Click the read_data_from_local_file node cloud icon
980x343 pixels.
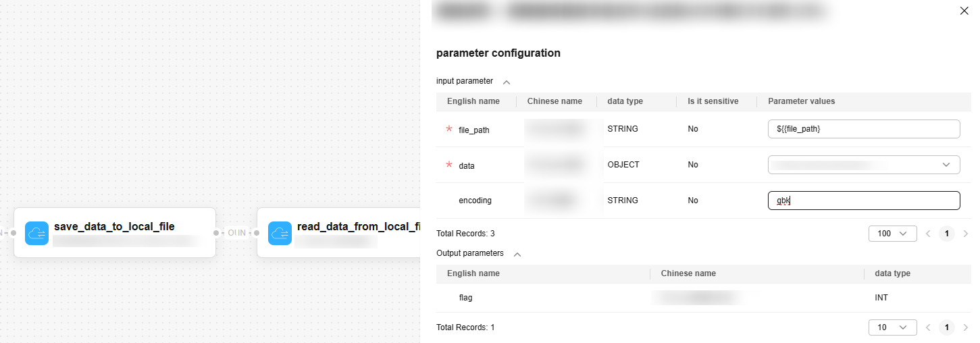tap(280, 233)
